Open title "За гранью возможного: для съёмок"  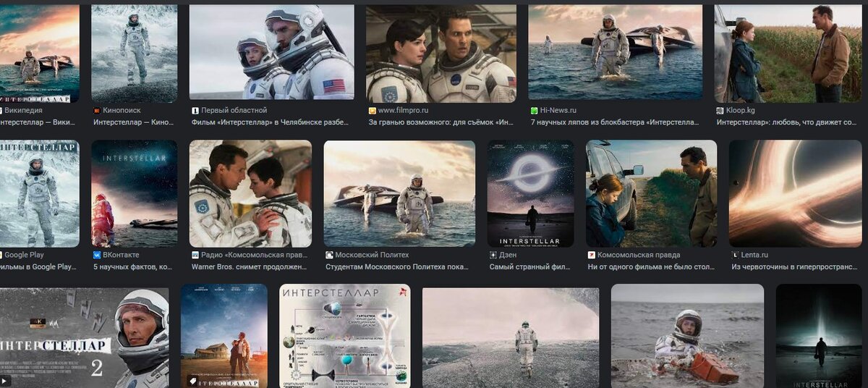tap(443, 123)
